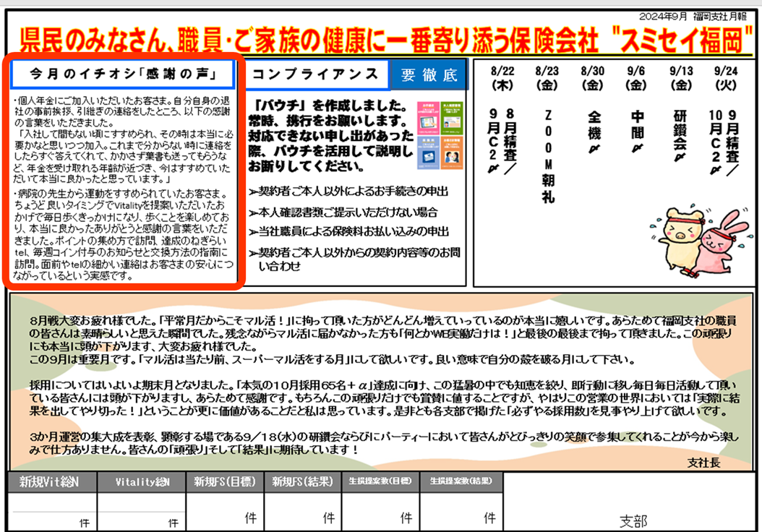Click the pink card in the バウチ image

[428, 118]
